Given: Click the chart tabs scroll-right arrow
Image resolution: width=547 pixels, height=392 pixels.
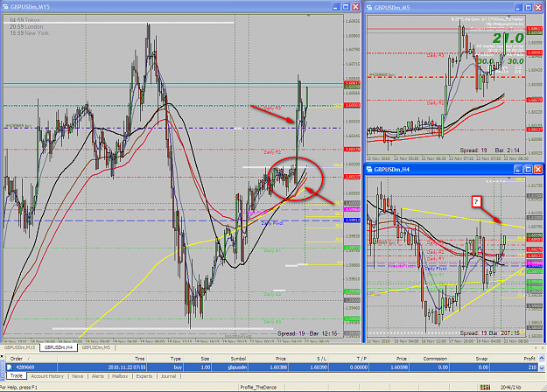Looking at the screenshot, I should coord(543,347).
